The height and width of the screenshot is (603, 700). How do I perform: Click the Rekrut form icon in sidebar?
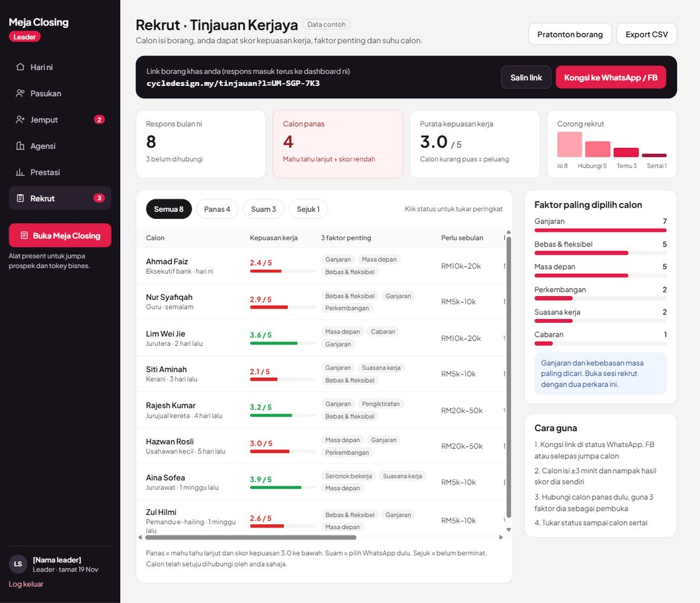(20, 198)
